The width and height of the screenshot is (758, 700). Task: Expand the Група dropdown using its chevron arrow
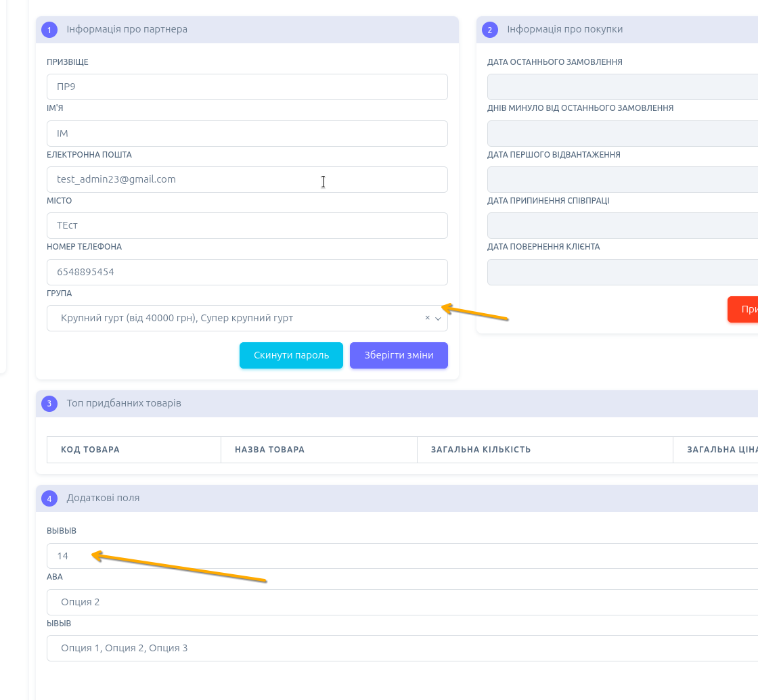tap(438, 319)
